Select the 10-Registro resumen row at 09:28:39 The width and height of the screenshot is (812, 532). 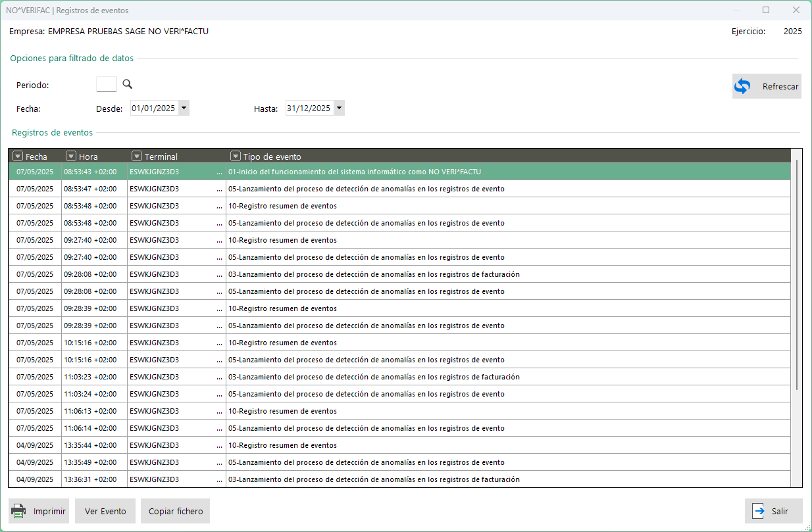[x=399, y=308]
